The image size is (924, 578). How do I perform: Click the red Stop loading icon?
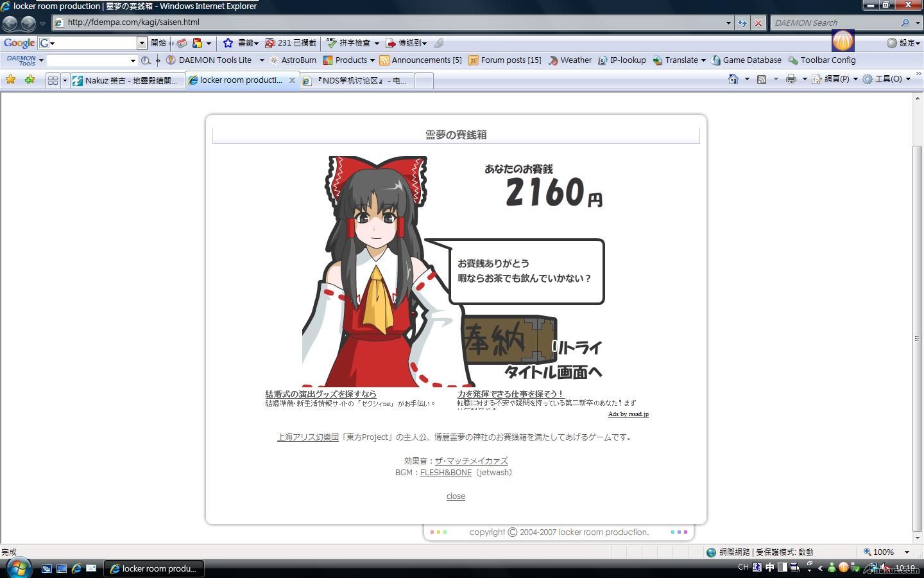coord(758,22)
